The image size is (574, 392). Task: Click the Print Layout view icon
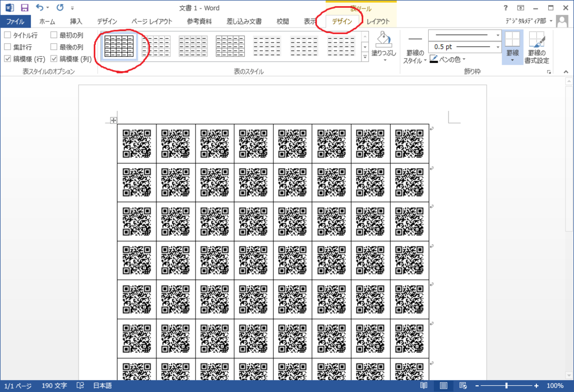(443, 385)
